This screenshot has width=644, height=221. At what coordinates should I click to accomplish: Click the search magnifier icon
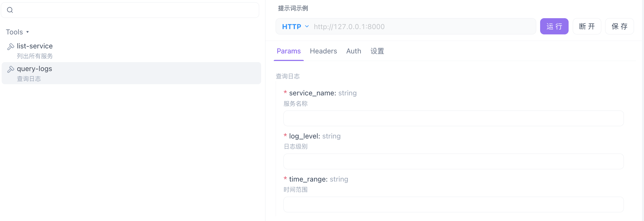pyautogui.click(x=10, y=10)
